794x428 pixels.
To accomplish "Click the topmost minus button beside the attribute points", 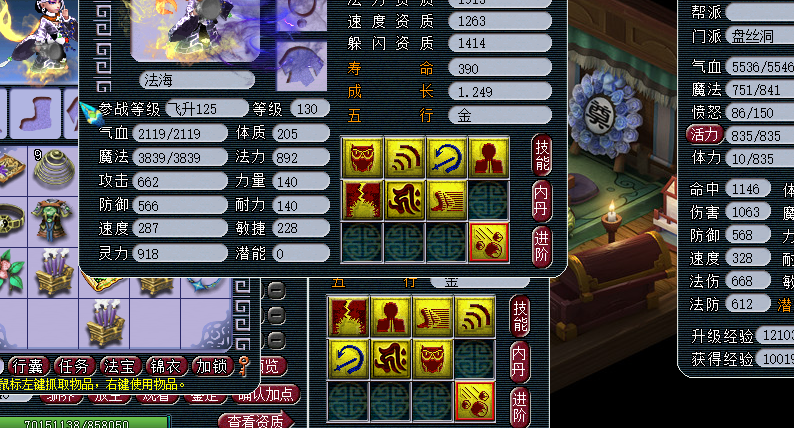I will 276,290.
